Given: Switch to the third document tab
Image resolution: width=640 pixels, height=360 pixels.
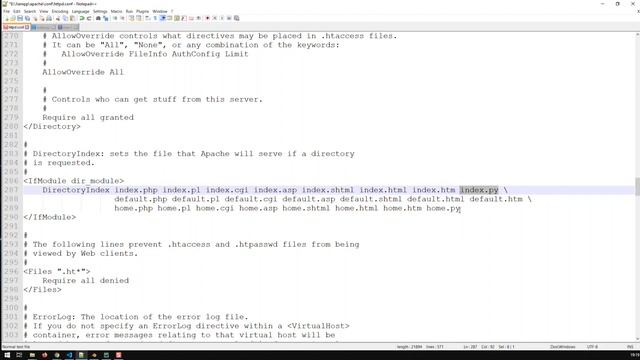Looking at the screenshot, I should (68, 27).
